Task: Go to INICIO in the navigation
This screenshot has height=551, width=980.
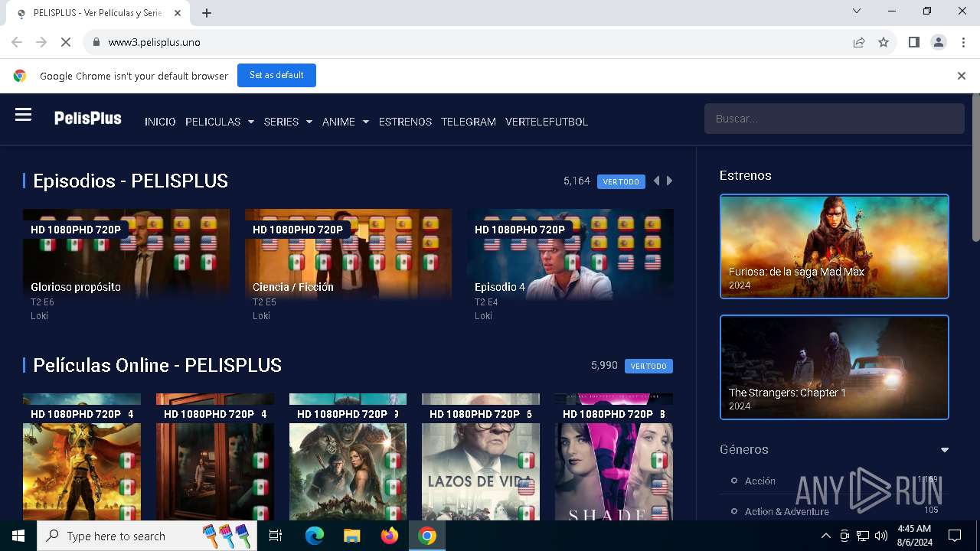Action: [x=160, y=122]
